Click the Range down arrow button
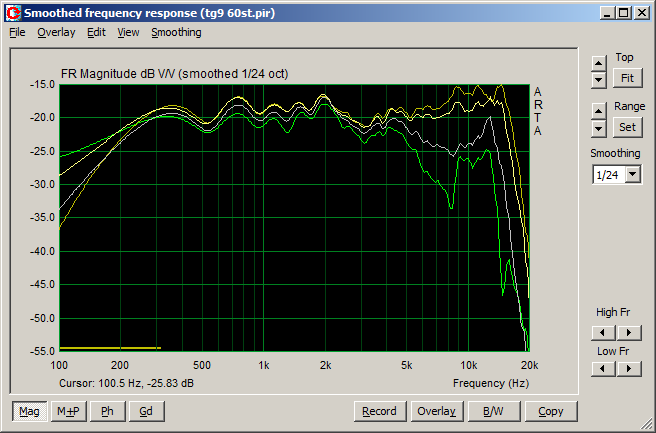 pyautogui.click(x=599, y=128)
